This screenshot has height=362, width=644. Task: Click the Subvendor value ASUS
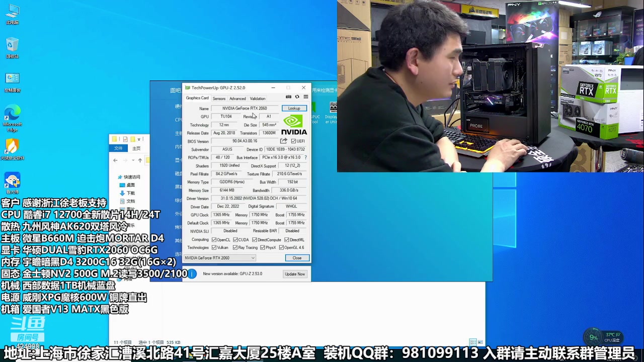tap(227, 149)
